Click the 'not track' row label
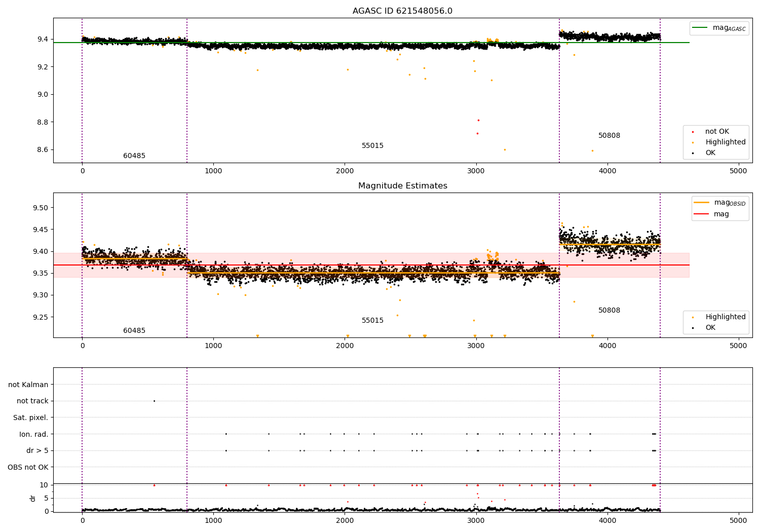 point(32,401)
